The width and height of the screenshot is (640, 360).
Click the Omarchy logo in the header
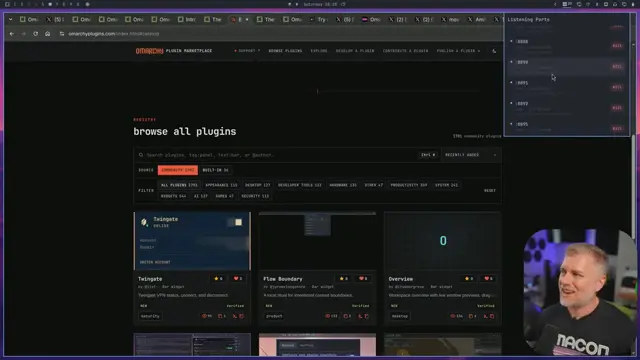tap(149, 51)
